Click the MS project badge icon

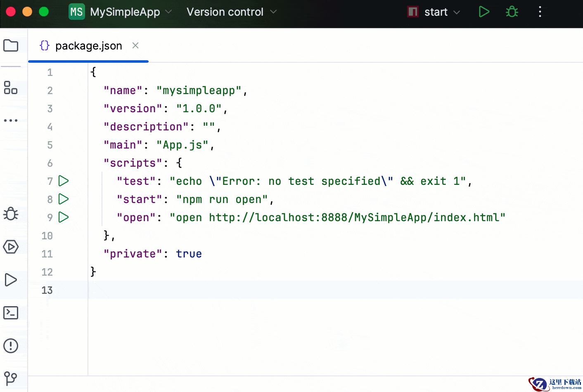coord(76,12)
